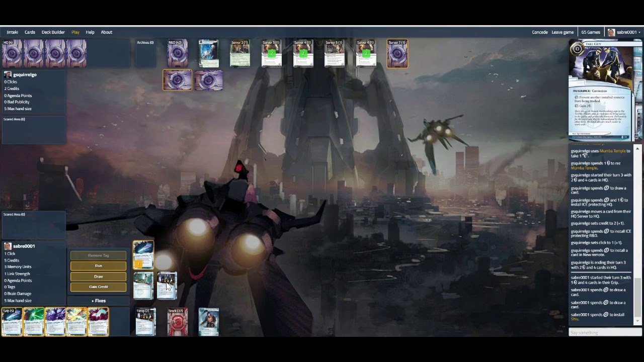This screenshot has height=362, width=644.
Task: Select the blue rezzed card beside R&D
Action: pos(208,54)
